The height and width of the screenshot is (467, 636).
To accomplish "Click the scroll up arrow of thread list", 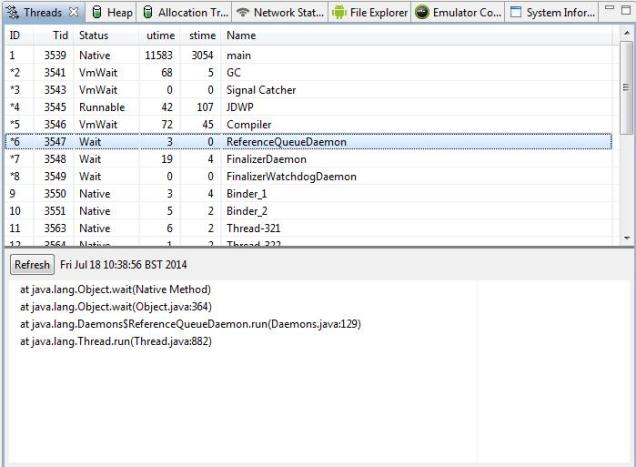I will click(627, 34).
